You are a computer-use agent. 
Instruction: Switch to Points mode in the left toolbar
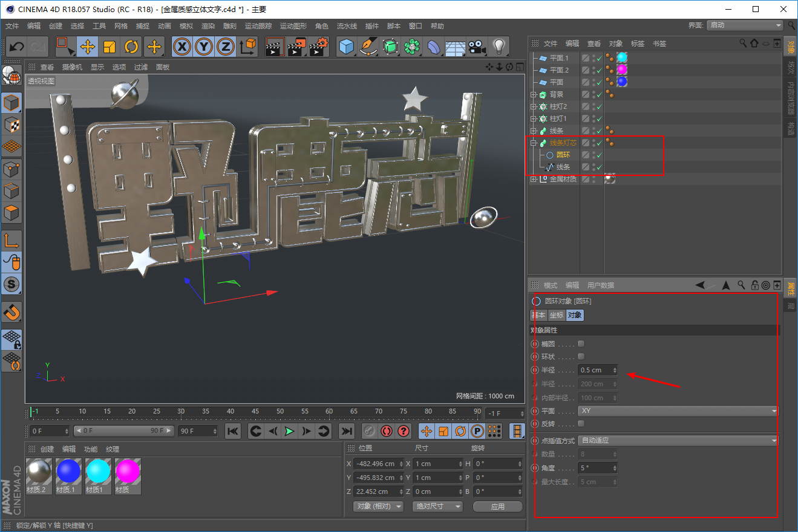[x=12, y=169]
